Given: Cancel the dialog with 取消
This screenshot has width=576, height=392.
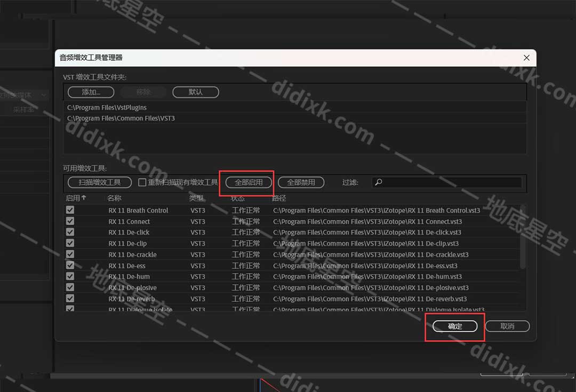Looking at the screenshot, I should [x=507, y=326].
